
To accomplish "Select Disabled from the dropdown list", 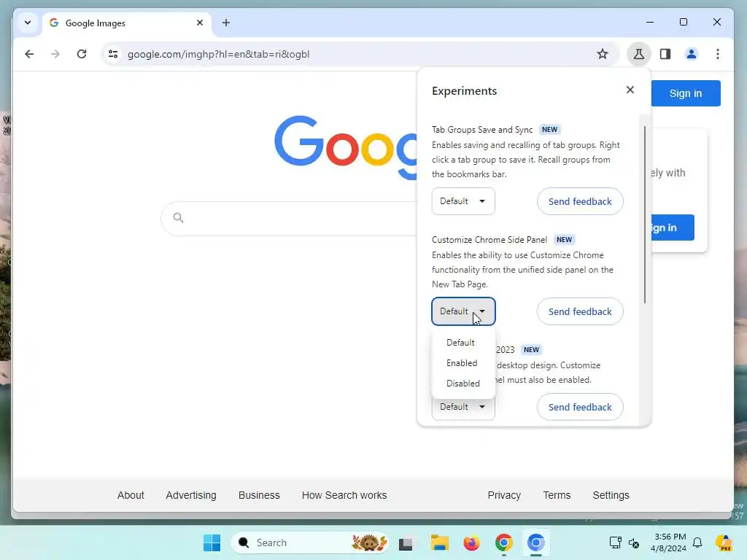I will tap(462, 384).
